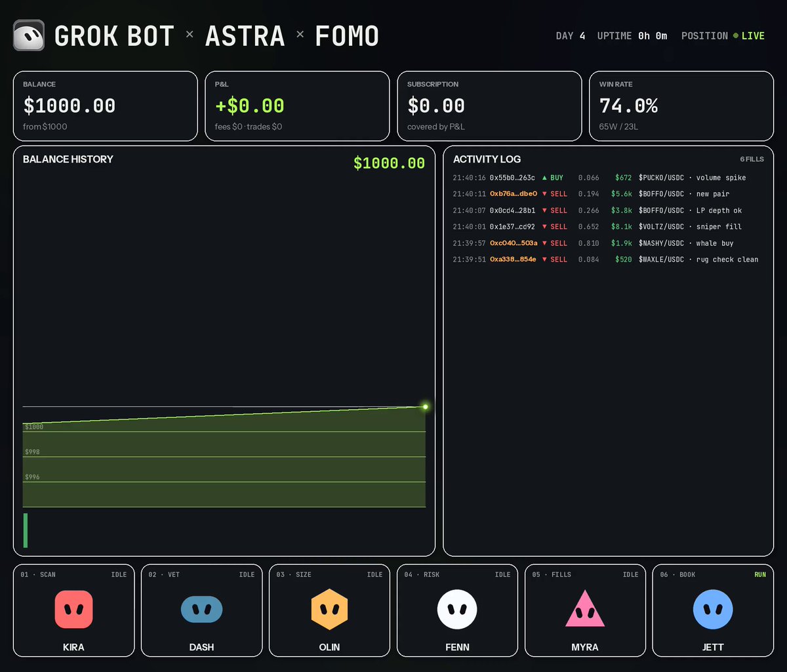The image size is (787, 672).
Task: Select the $VOLTZ/USDC sniper fill row
Action: 609,227
